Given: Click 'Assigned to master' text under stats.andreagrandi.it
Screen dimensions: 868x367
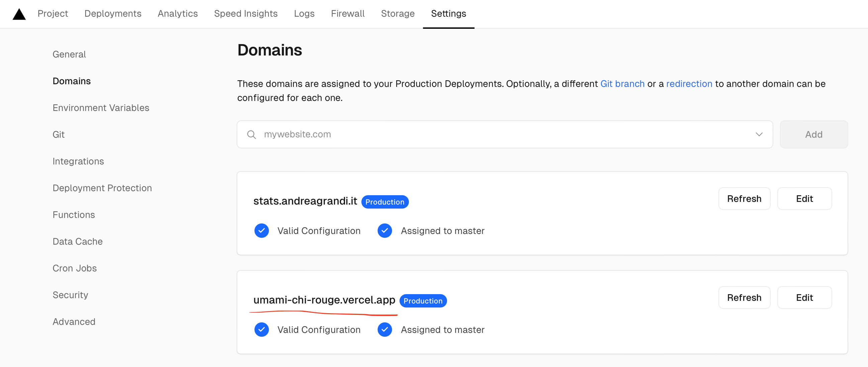Looking at the screenshot, I should [x=442, y=231].
